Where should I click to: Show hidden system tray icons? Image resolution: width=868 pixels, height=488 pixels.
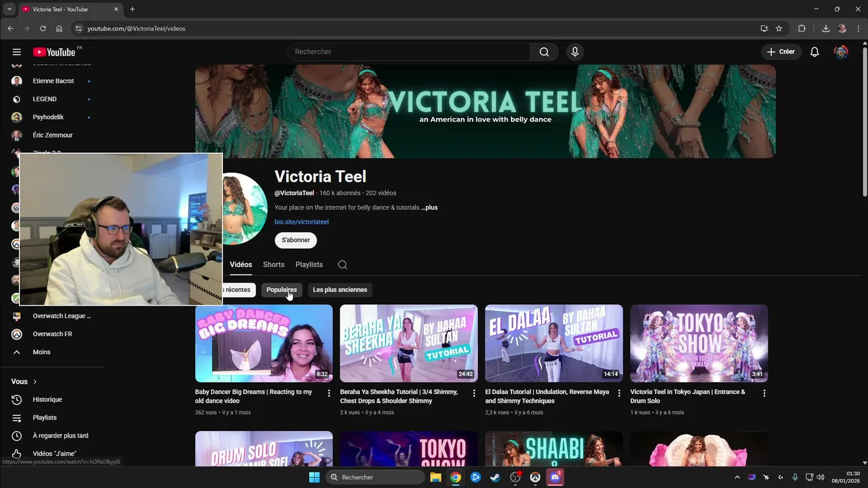point(737,477)
